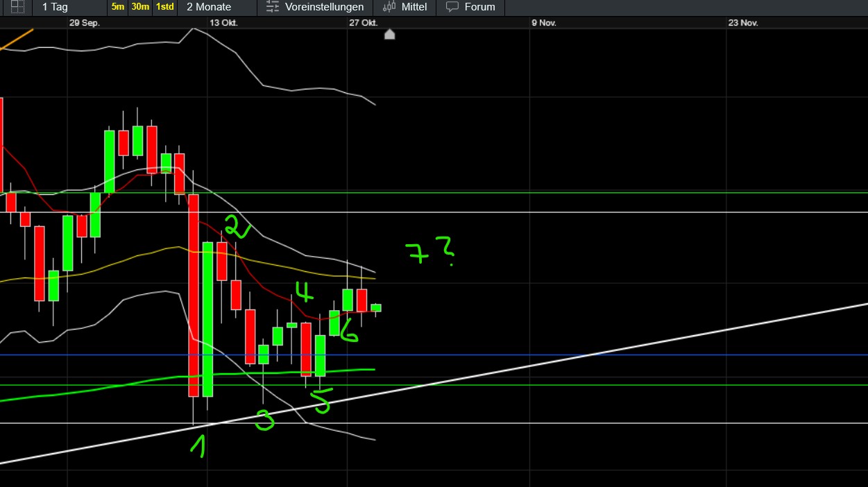Viewport: 868px width, 487px height.
Task: Select the white ascending trendline
Action: coord(624,348)
